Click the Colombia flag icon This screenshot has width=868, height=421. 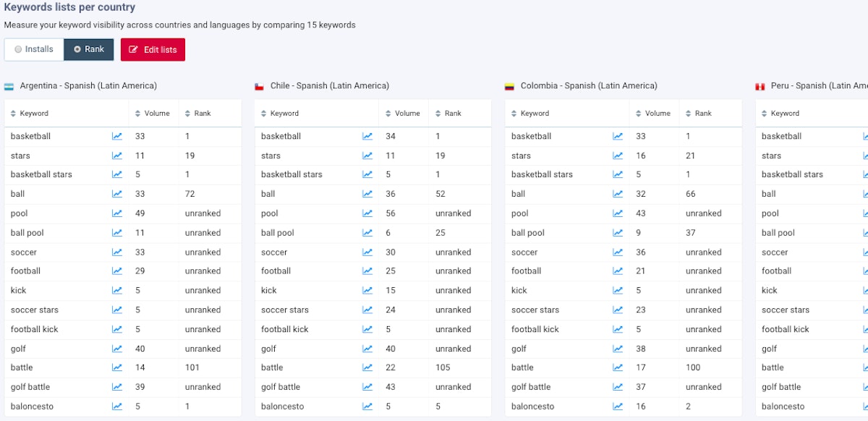tap(509, 86)
